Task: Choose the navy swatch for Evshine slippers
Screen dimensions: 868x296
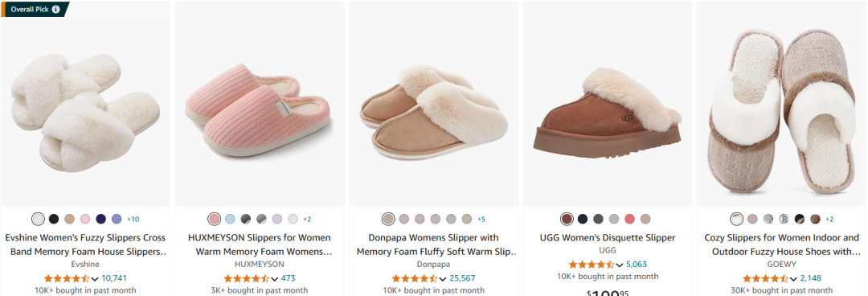Action: [x=100, y=219]
